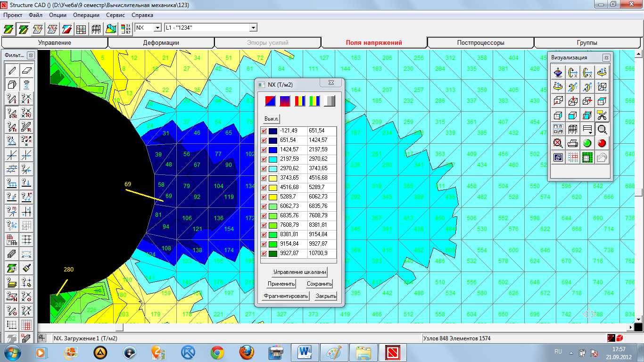Click the horizontal scrollbar right arrow
Image resolution: width=644 pixels, height=362 pixels.
coord(631,327)
